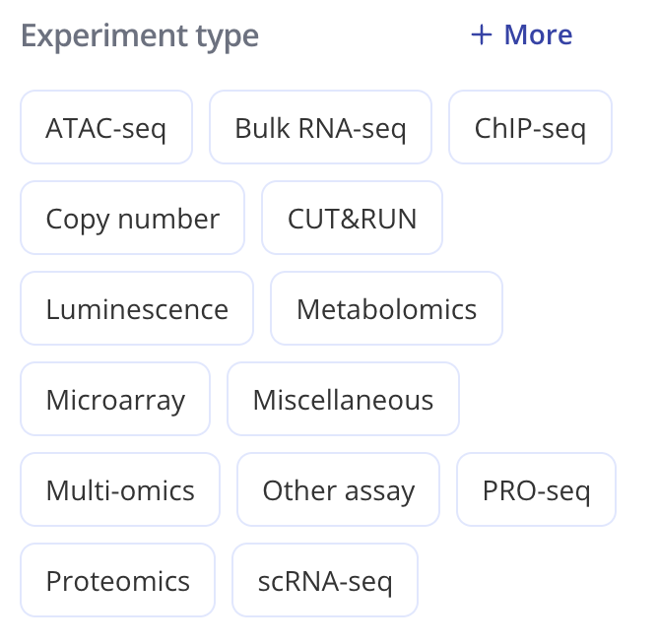The image size is (658, 644).
Task: Toggle the Proteomics chip
Action: [117, 581]
